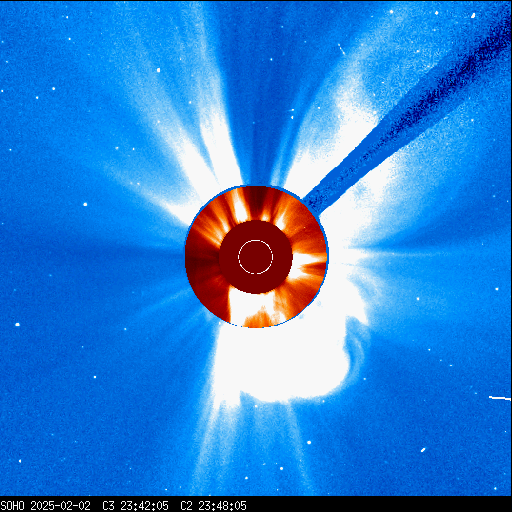
Task: Click the bright white jet on orange ring's right
Action: (308, 263)
